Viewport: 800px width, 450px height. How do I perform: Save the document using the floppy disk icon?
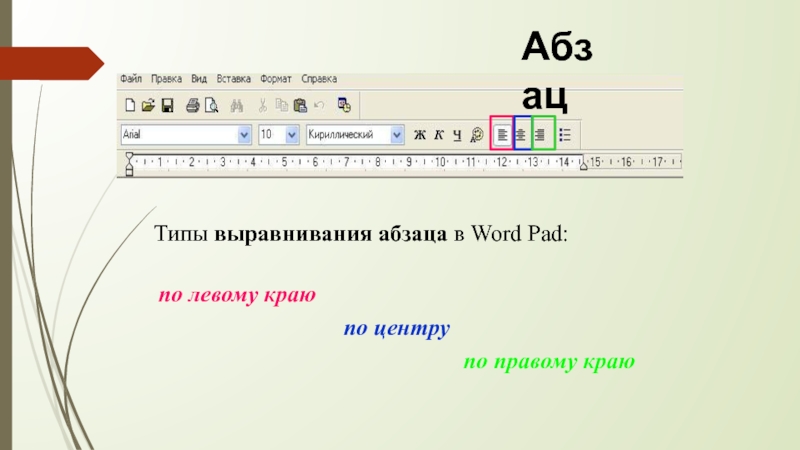coord(167,105)
